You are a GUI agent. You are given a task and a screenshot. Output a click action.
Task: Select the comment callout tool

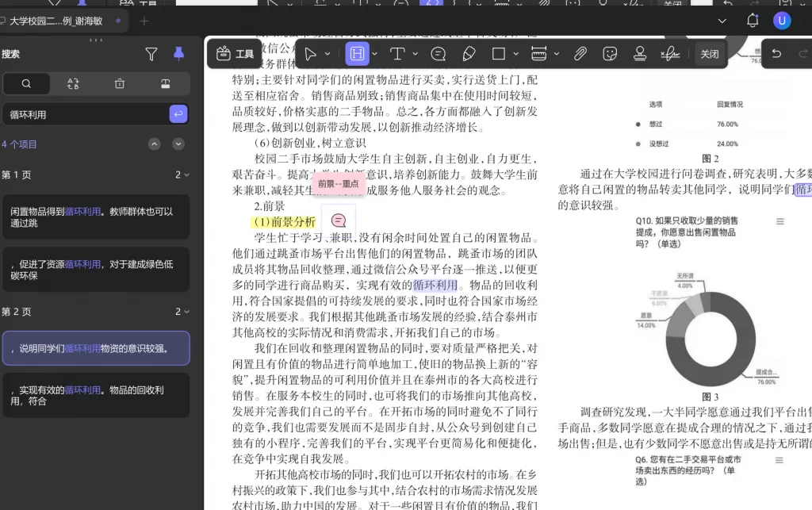(x=437, y=54)
